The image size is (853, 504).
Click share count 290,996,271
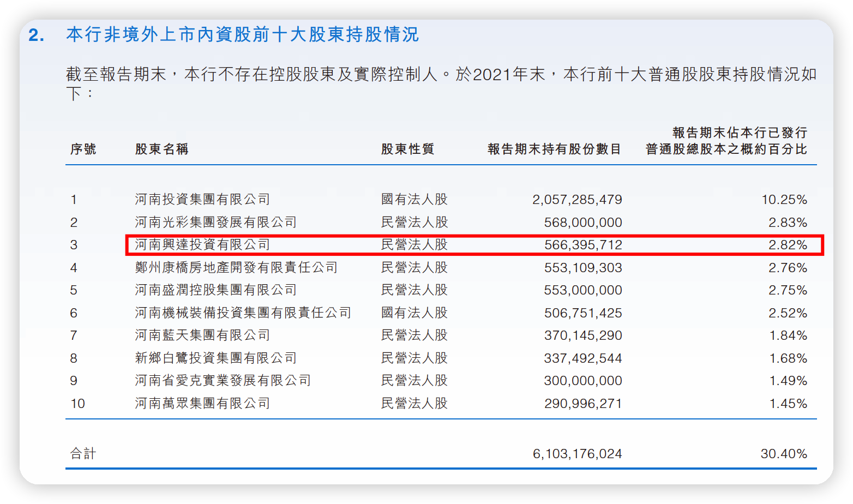(x=583, y=404)
